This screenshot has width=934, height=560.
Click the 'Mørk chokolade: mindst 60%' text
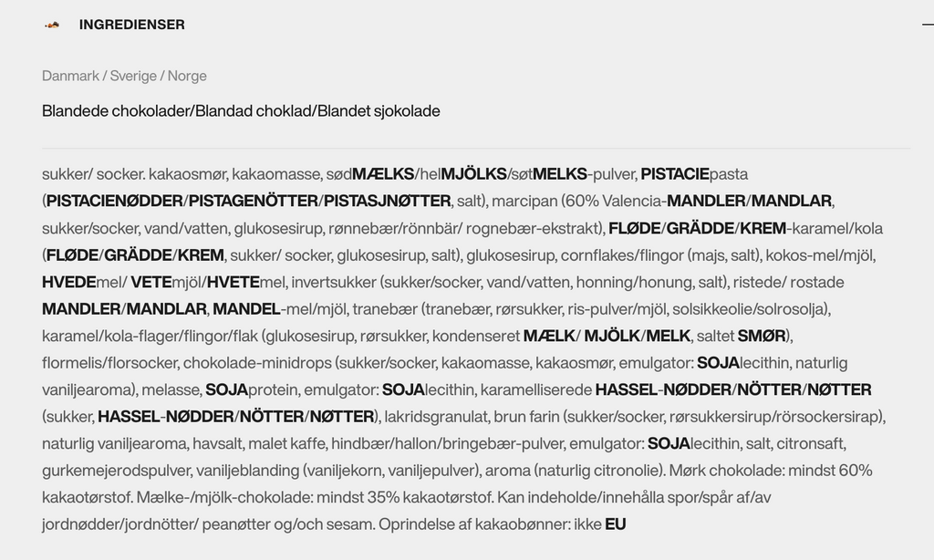771,471
